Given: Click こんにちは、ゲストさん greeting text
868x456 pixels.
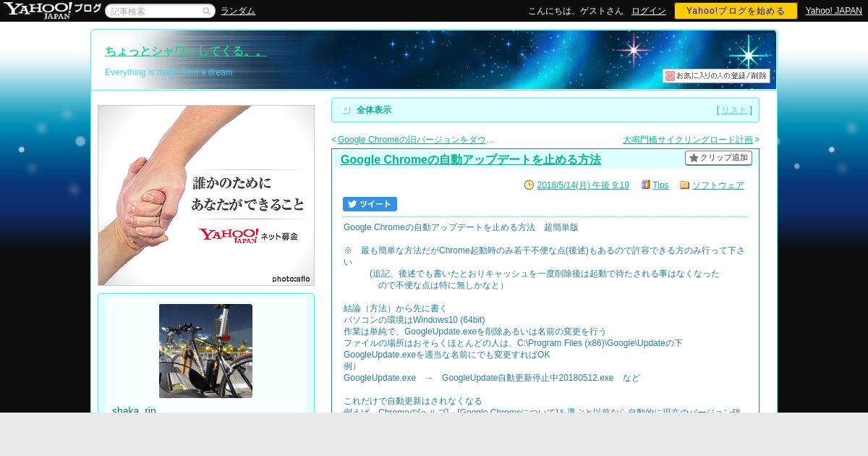Looking at the screenshot, I should pos(576,11).
